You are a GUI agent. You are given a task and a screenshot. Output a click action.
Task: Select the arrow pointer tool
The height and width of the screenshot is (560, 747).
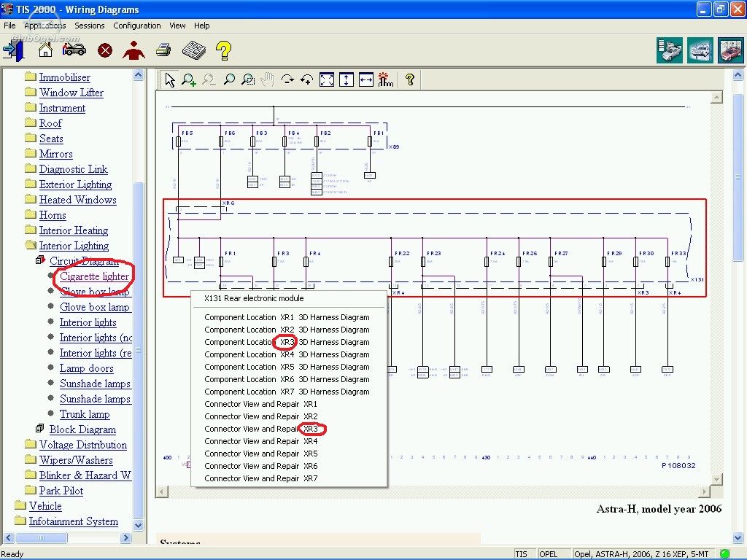tap(169, 79)
